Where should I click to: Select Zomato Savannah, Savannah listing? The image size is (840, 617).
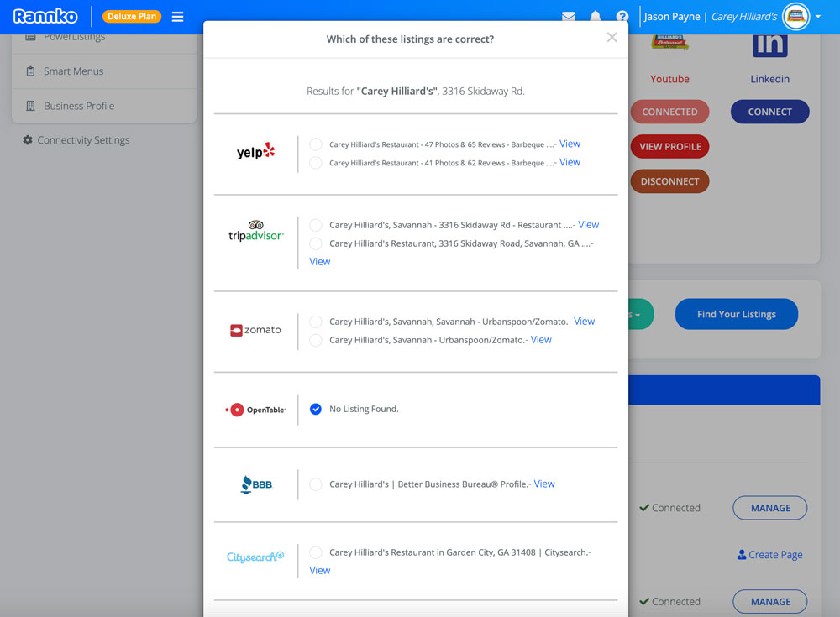click(x=316, y=322)
